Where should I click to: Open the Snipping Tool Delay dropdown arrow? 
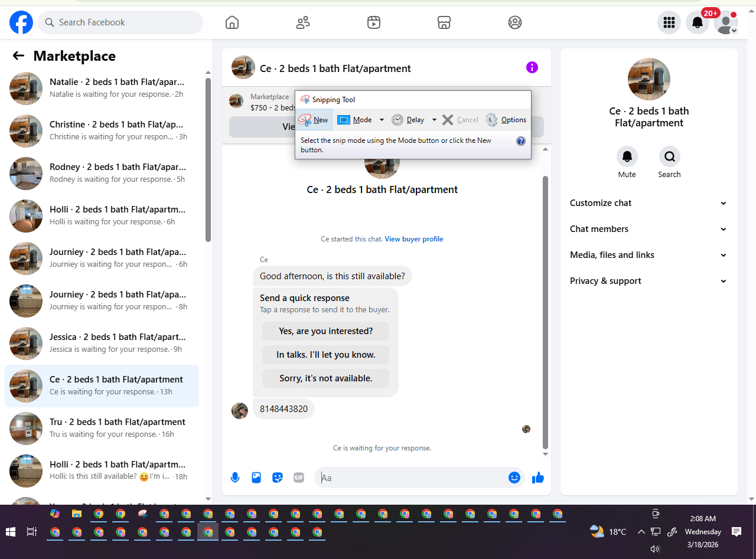pyautogui.click(x=434, y=120)
